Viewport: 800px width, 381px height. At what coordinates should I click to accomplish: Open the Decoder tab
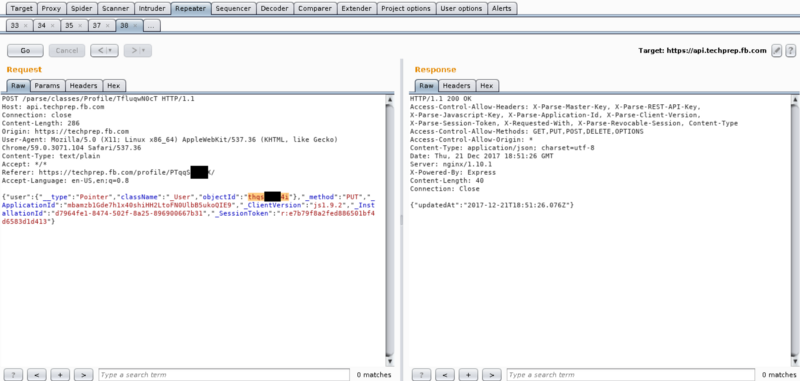[274, 9]
